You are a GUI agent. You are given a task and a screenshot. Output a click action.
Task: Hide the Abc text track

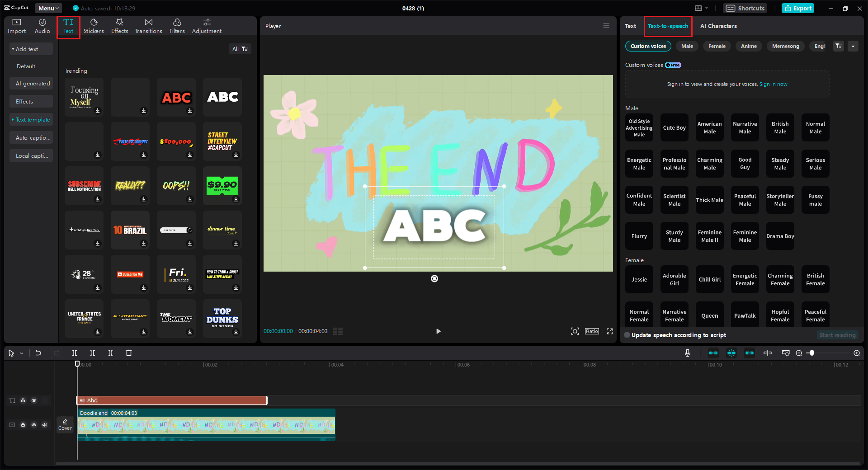coord(34,400)
